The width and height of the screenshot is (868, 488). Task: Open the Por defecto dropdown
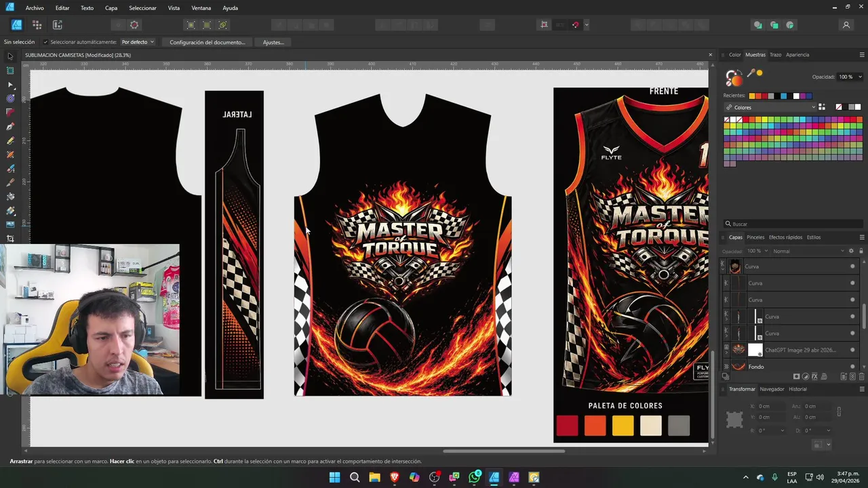138,42
